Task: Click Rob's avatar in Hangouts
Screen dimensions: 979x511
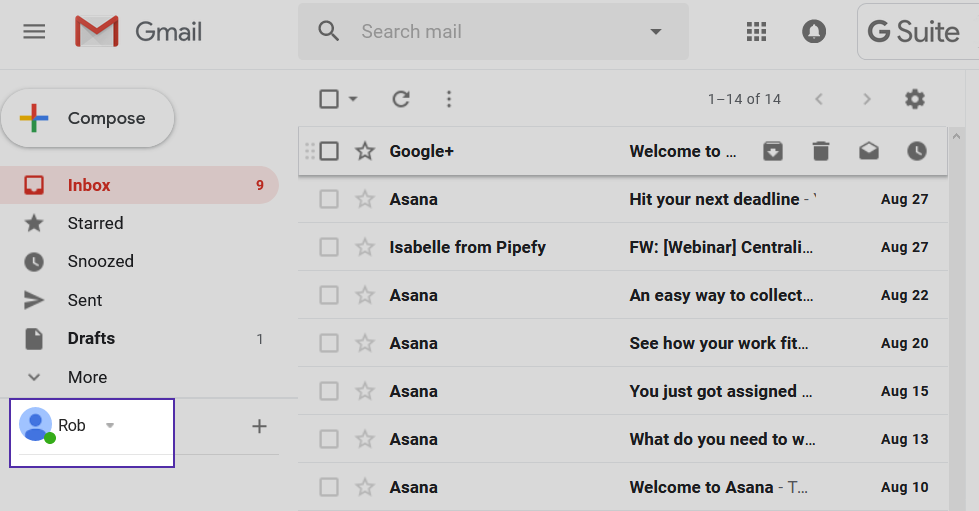Action: coord(36,425)
